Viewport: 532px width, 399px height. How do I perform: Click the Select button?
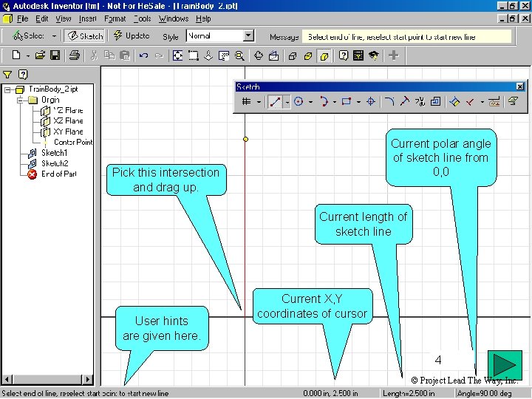[28, 35]
